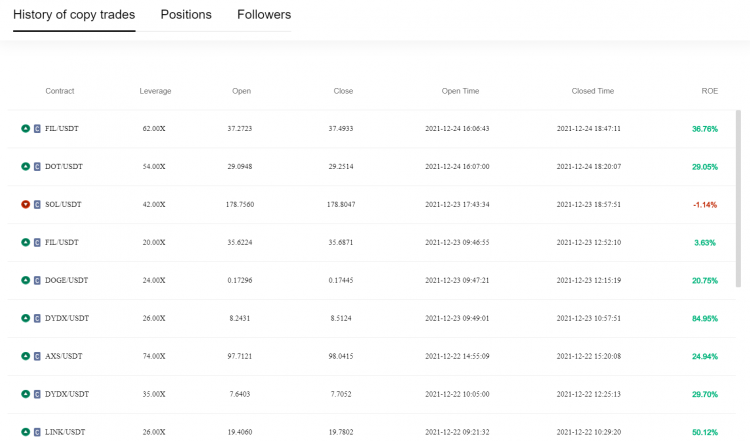Click the ROE column header
Viewport: 750px width, 441px height.
(x=710, y=91)
